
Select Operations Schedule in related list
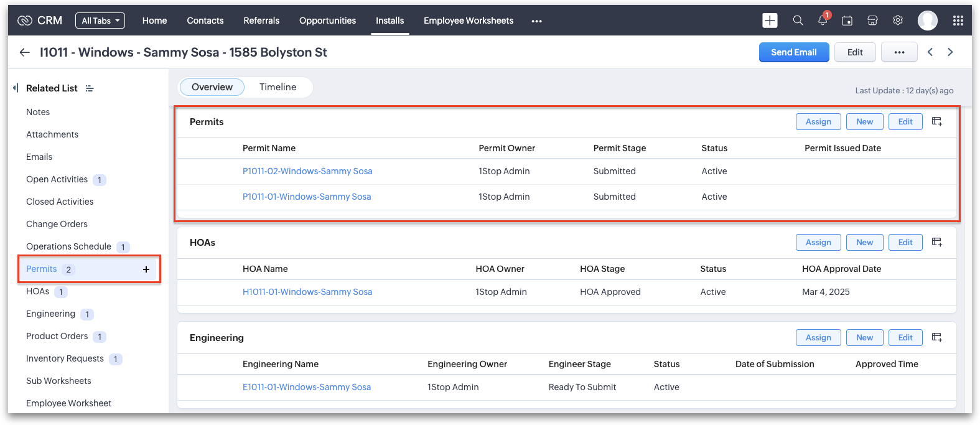[x=68, y=246]
